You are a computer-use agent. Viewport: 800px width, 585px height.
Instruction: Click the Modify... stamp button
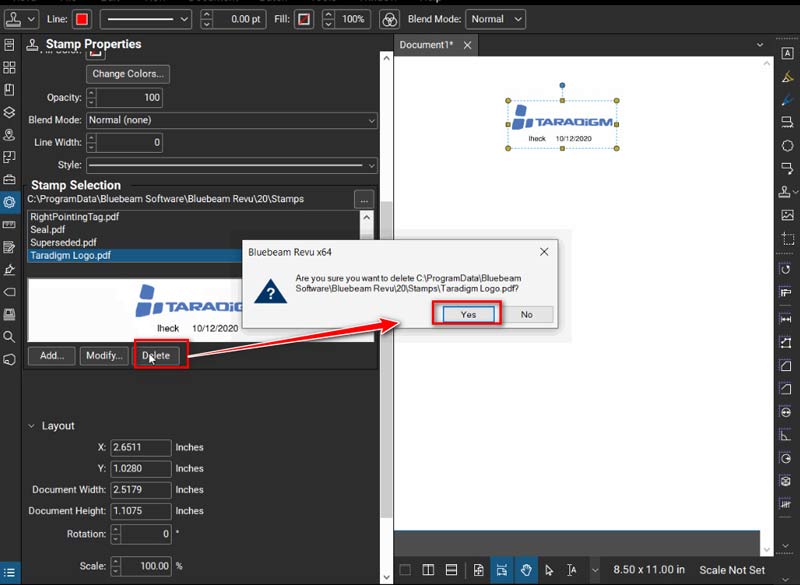coord(104,355)
